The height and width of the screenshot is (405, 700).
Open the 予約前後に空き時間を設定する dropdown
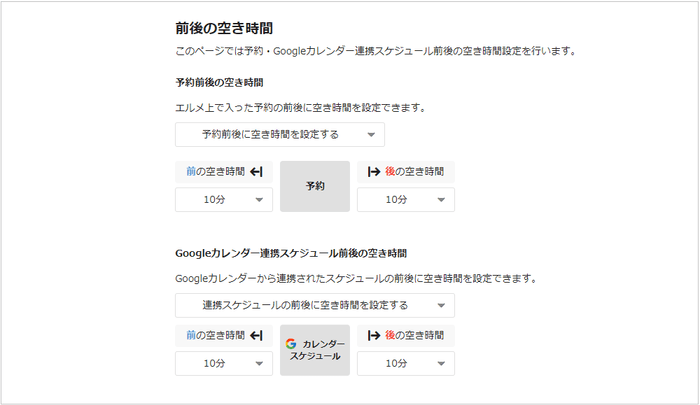(279, 135)
